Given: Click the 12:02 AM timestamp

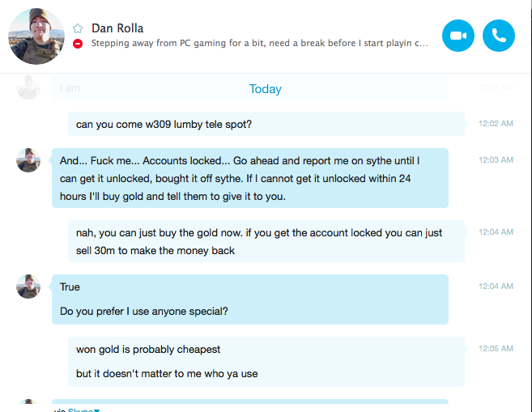Looking at the screenshot, I should tap(496, 123).
